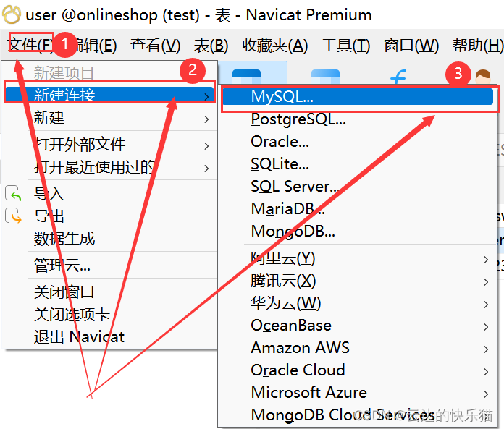Choose PostgreSQL... connection type
This screenshot has width=504, height=429.
[x=358, y=119]
